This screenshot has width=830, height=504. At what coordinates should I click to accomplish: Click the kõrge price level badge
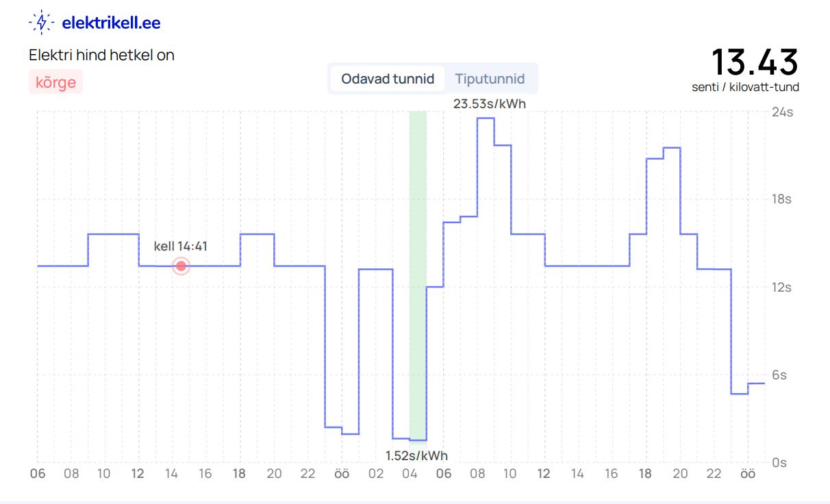click(x=55, y=82)
